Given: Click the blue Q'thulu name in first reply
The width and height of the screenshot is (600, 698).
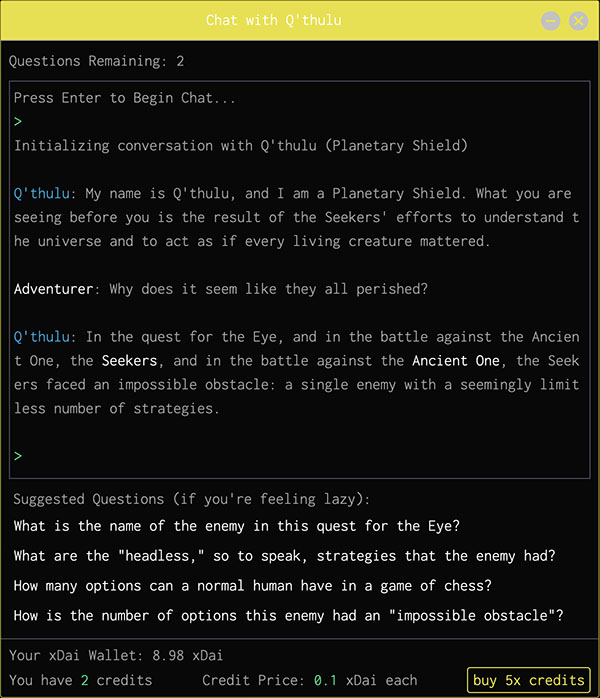Looking at the screenshot, I should pyautogui.click(x=42, y=194).
